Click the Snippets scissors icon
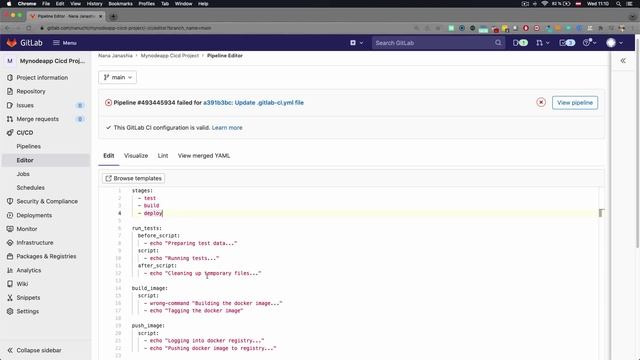The image size is (640, 360). click(x=10, y=298)
